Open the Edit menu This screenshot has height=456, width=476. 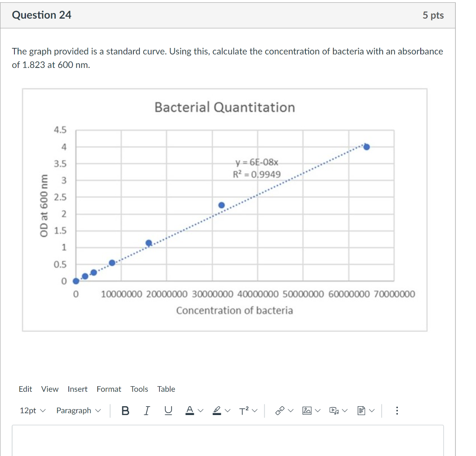[25, 389]
